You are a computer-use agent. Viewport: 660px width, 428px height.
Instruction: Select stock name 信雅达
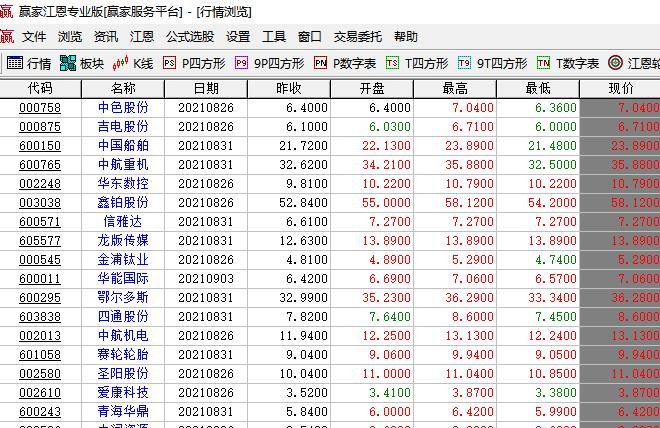tap(123, 221)
